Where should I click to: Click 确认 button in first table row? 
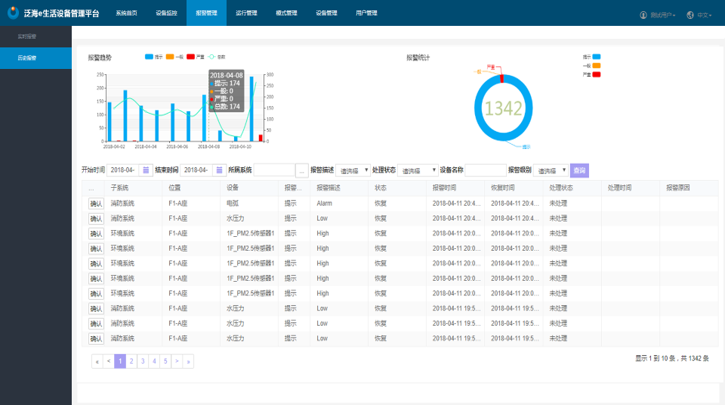point(96,203)
